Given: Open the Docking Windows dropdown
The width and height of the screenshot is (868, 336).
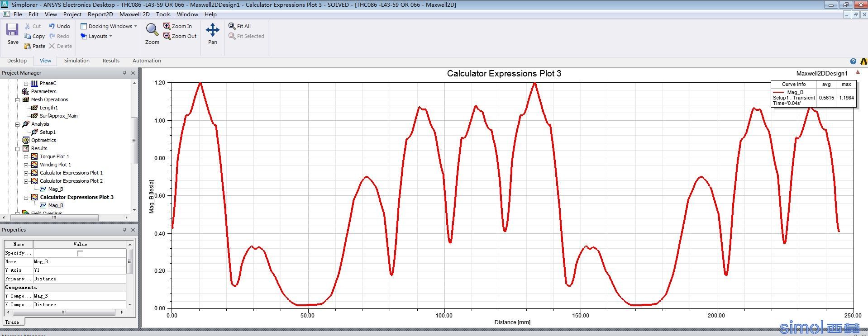Looking at the screenshot, I should coord(109,26).
